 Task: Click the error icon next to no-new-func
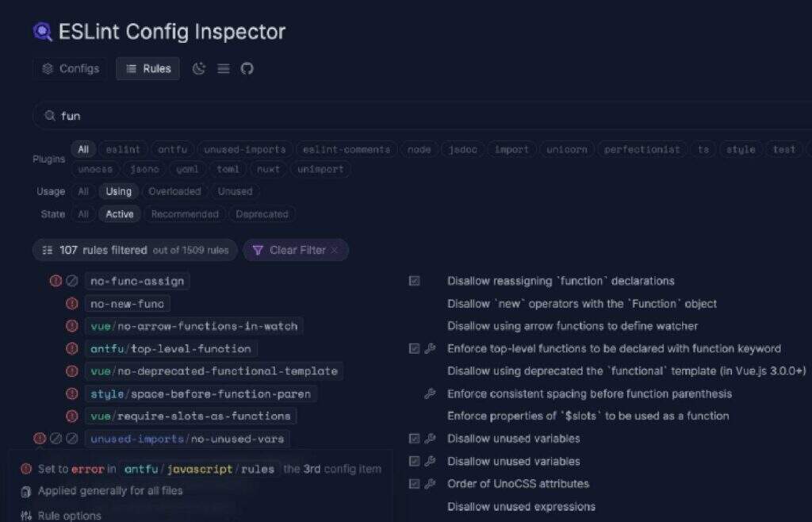pyautogui.click(x=71, y=304)
